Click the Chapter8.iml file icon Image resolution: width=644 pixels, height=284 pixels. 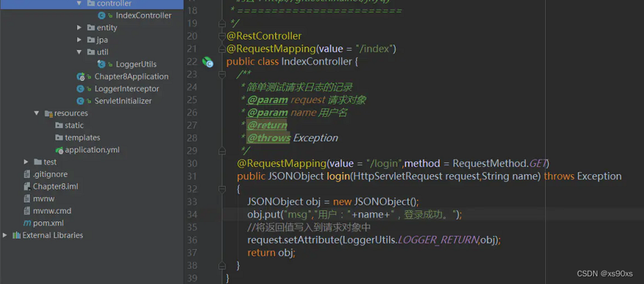[x=27, y=187]
